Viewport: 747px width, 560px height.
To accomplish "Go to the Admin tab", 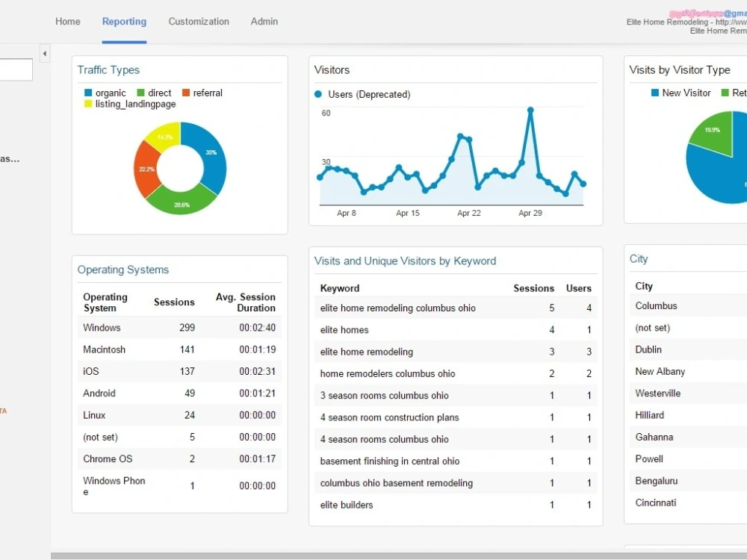I will click(264, 22).
